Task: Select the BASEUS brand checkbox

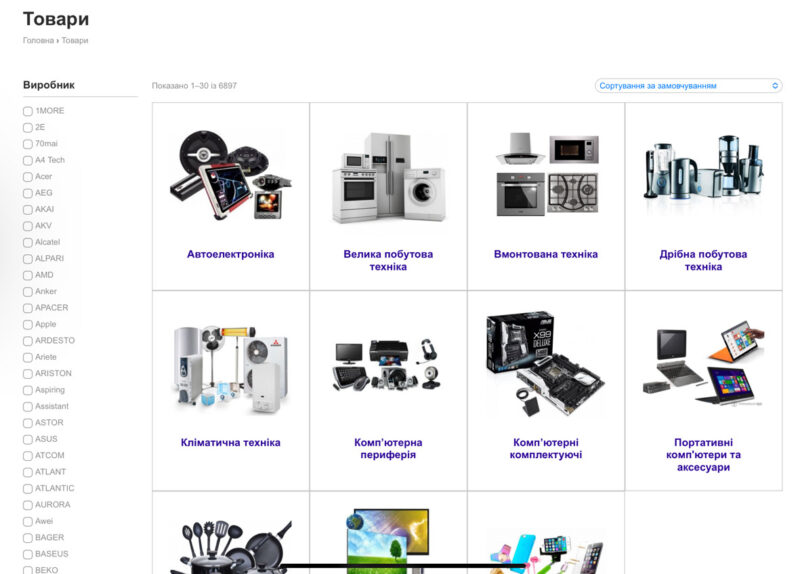Action: click(x=28, y=554)
